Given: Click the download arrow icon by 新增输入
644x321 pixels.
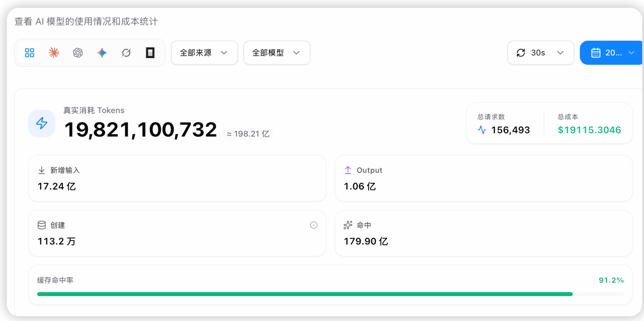Looking at the screenshot, I should click(42, 170).
